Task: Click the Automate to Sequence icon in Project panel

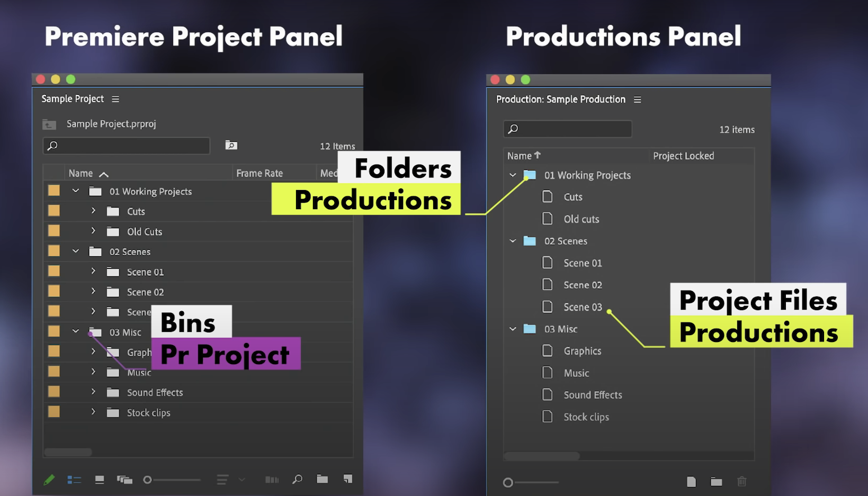Action: (272, 480)
